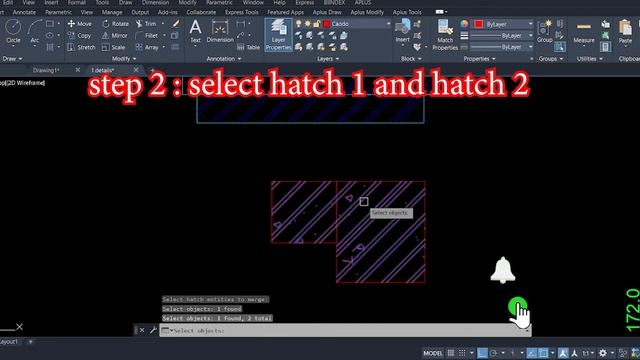The width and height of the screenshot is (640, 360).
Task: Select the Rectangle draw tool
Action: pyautogui.click(x=50, y=24)
